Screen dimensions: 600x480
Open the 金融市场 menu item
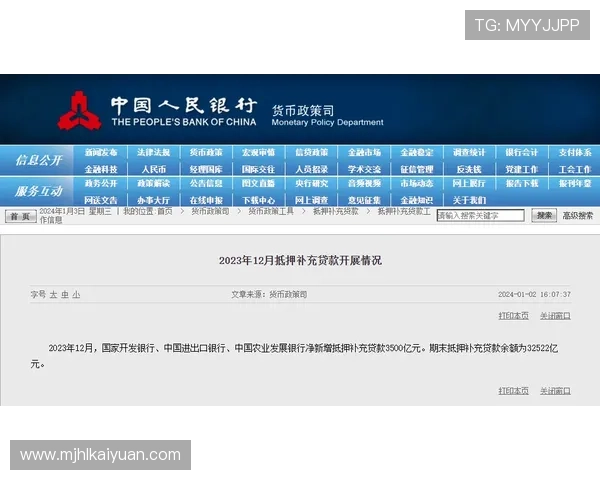click(364, 152)
